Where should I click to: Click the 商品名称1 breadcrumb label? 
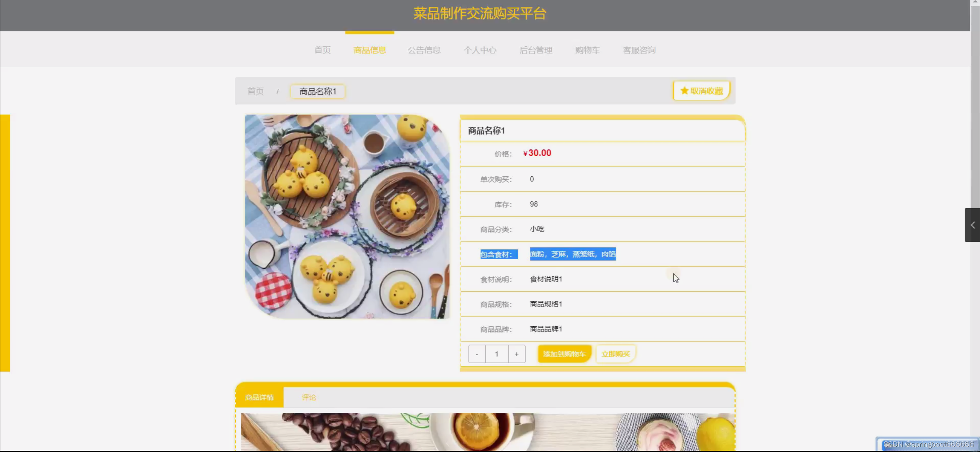coord(318,91)
